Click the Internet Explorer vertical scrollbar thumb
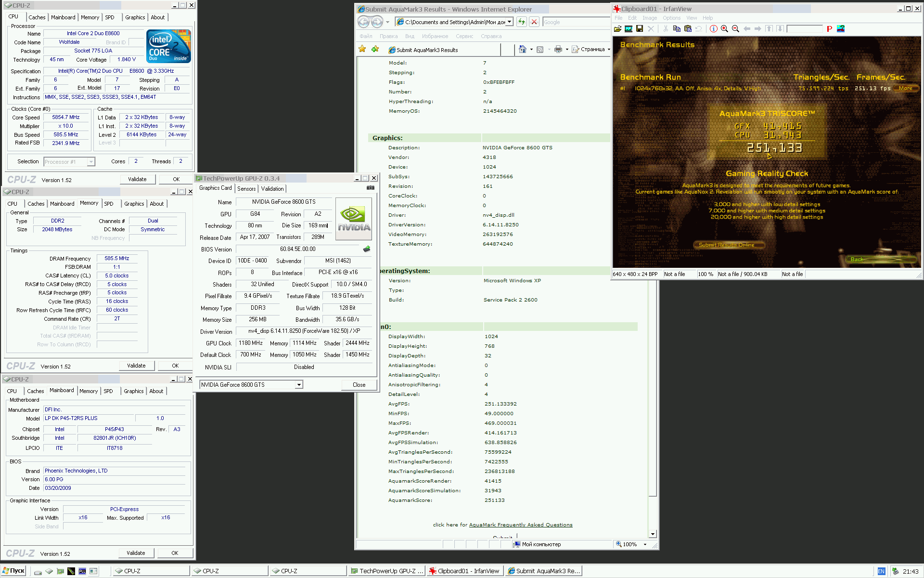 (653, 388)
